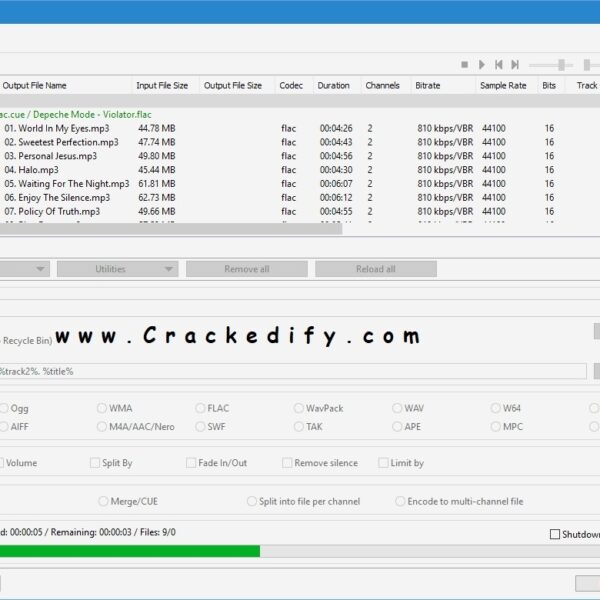Open the Utilities dropdown menu

[x=117, y=269]
